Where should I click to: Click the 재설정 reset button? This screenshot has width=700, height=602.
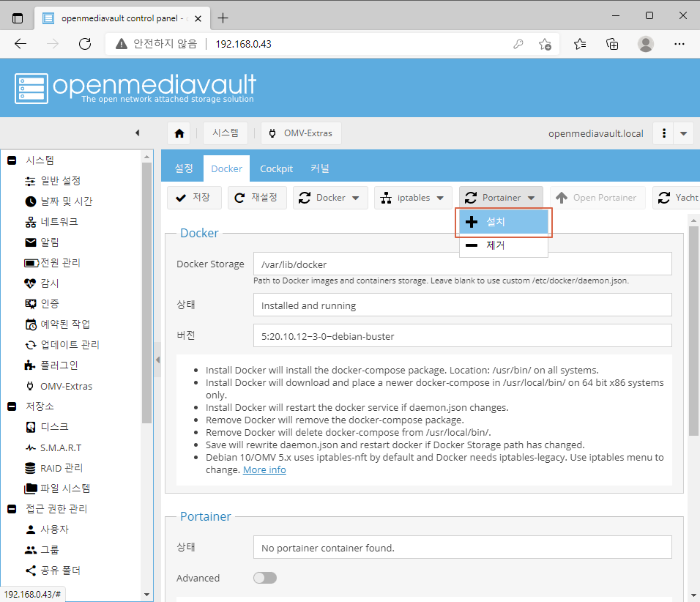[x=257, y=198]
